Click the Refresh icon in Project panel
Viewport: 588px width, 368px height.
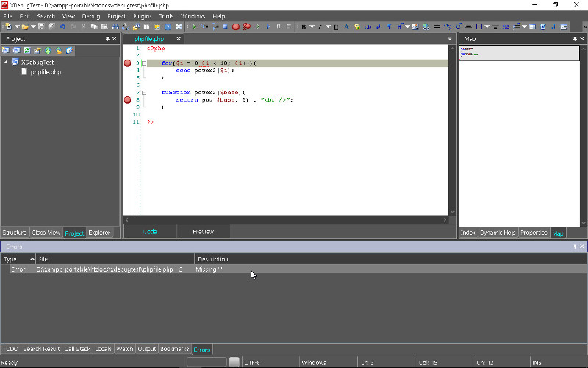(x=26, y=50)
